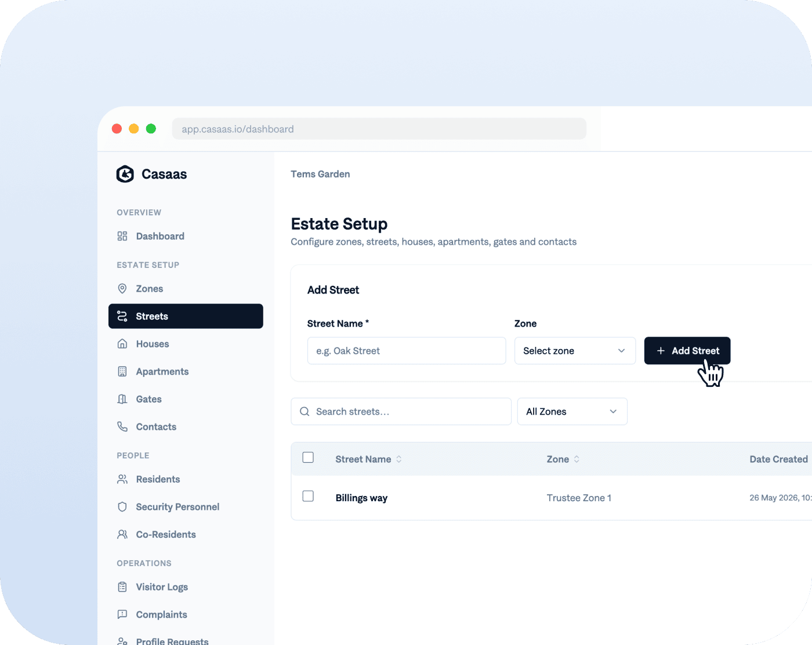Click the Contacts phone icon
Image resolution: width=812 pixels, height=645 pixels.
pyautogui.click(x=122, y=427)
